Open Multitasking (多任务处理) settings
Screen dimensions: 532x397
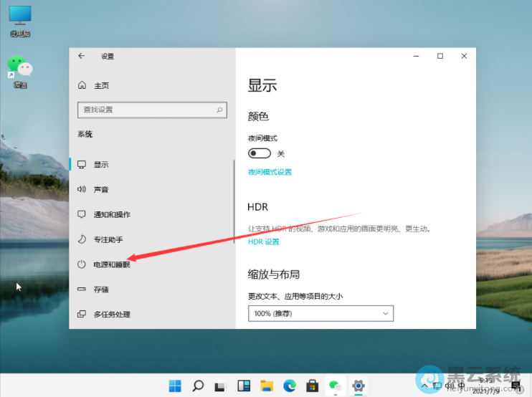[x=111, y=315]
